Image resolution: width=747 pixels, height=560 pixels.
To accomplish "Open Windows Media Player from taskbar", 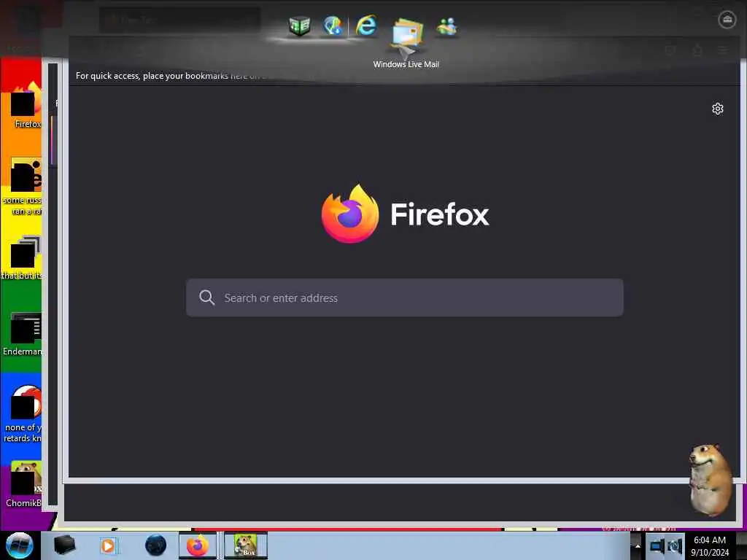I will tap(109, 545).
